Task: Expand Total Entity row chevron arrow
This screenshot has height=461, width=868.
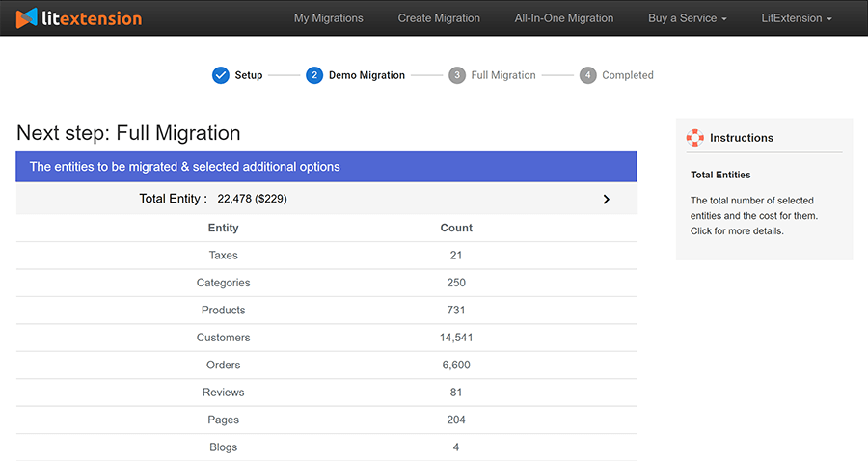Action: click(x=606, y=199)
